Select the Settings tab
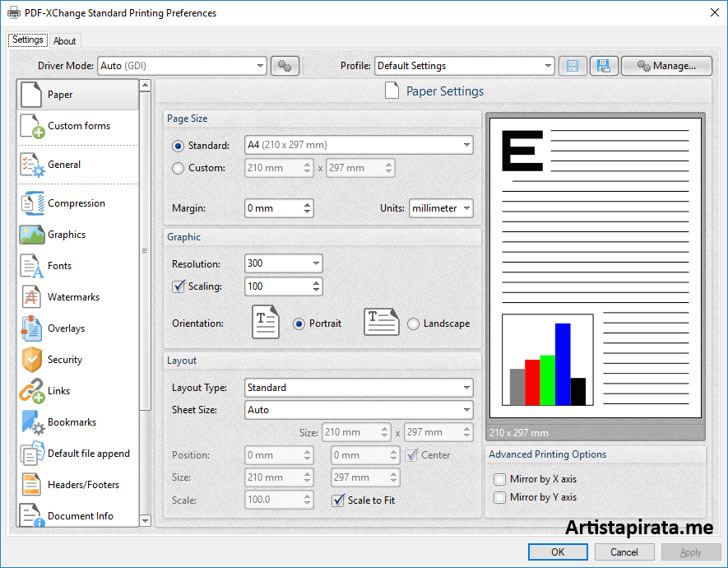Image resolution: width=728 pixels, height=568 pixels. click(x=27, y=40)
